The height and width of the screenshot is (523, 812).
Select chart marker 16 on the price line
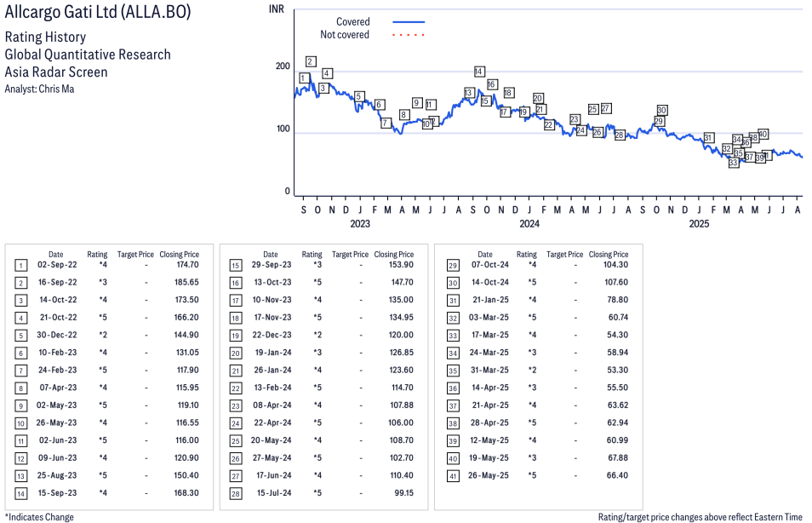click(492, 84)
